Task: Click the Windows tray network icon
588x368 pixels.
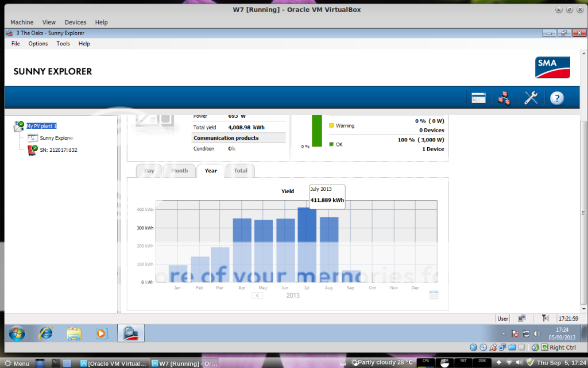Action: pyautogui.click(x=526, y=333)
